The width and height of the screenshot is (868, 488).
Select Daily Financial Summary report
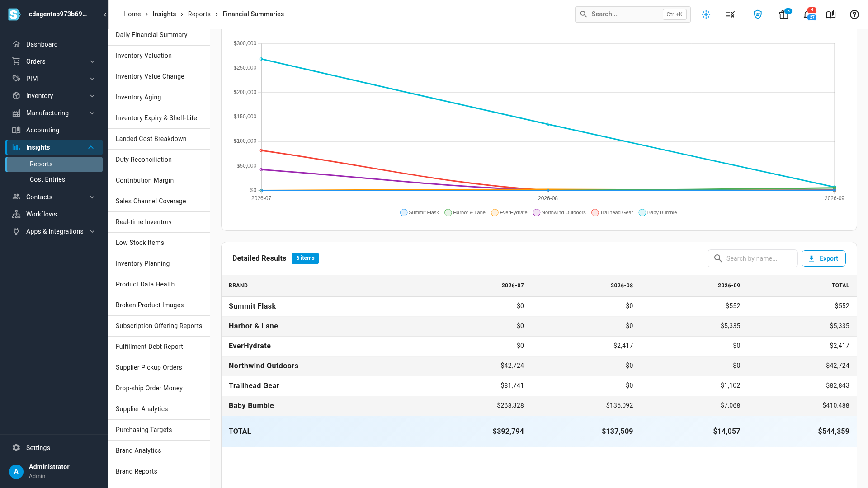(x=159, y=35)
